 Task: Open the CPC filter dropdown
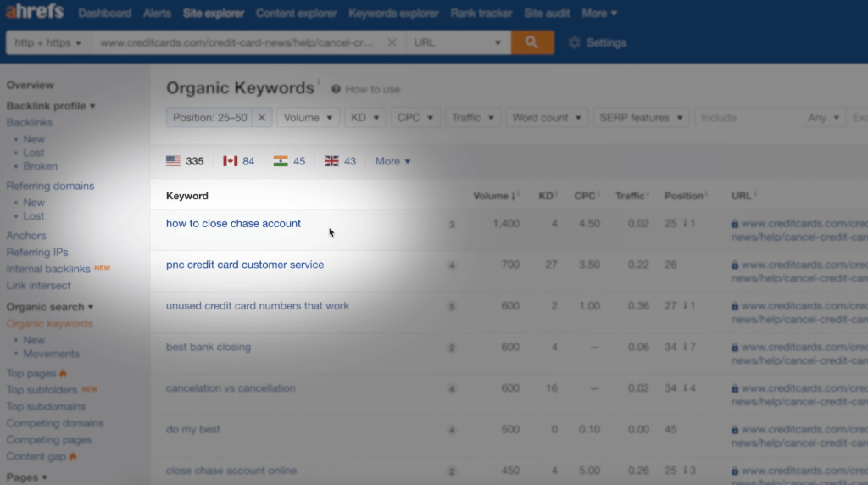point(415,117)
